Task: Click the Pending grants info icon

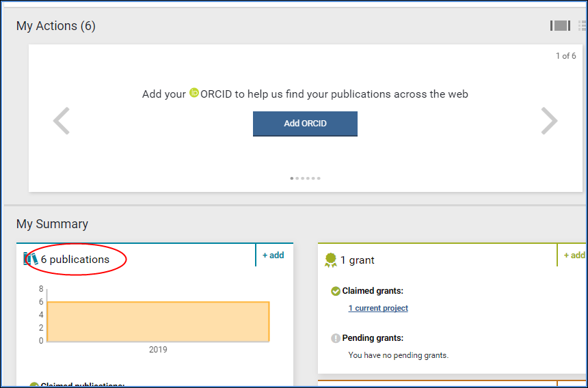Action: [x=335, y=338]
